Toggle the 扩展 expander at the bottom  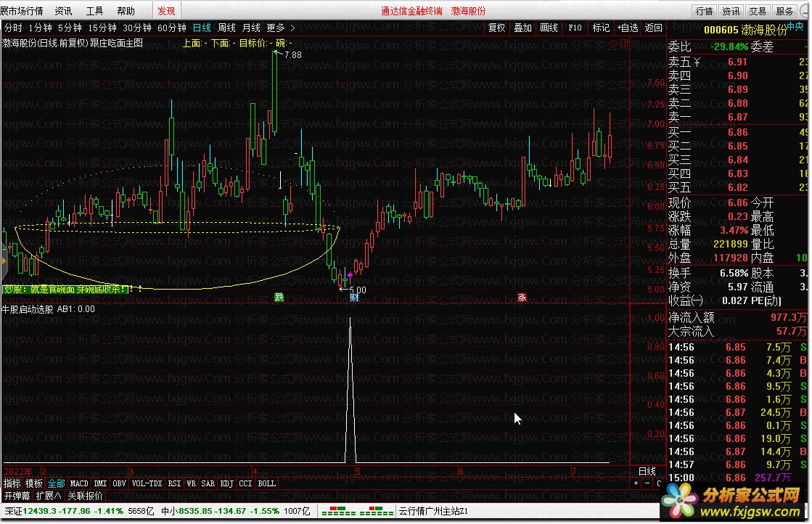click(x=49, y=496)
